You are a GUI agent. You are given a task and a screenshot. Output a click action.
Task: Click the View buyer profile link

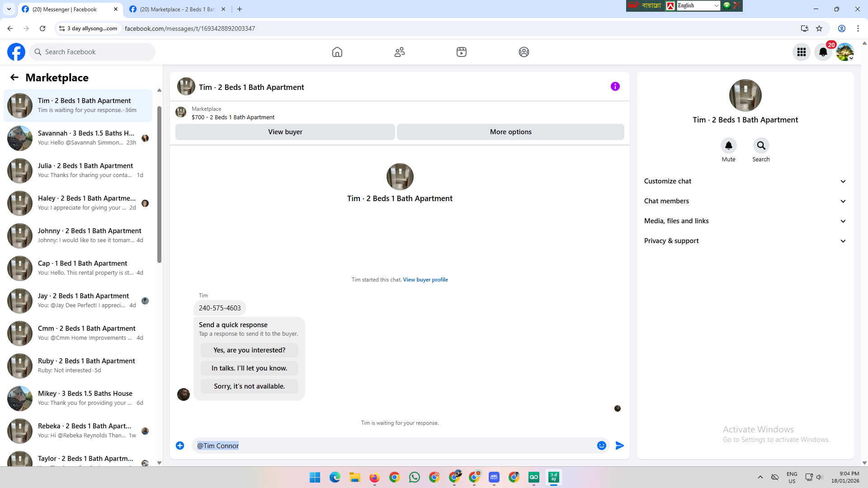click(x=425, y=280)
